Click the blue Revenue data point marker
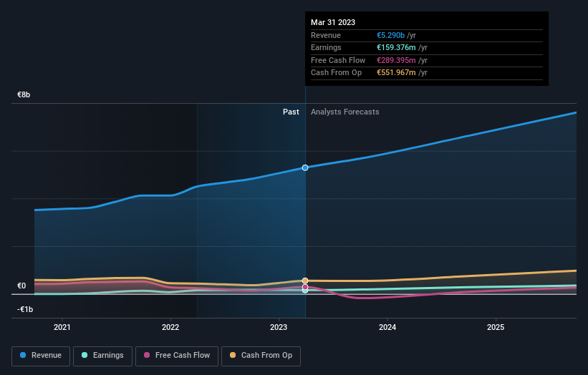Image resolution: width=588 pixels, height=375 pixels. [305, 167]
